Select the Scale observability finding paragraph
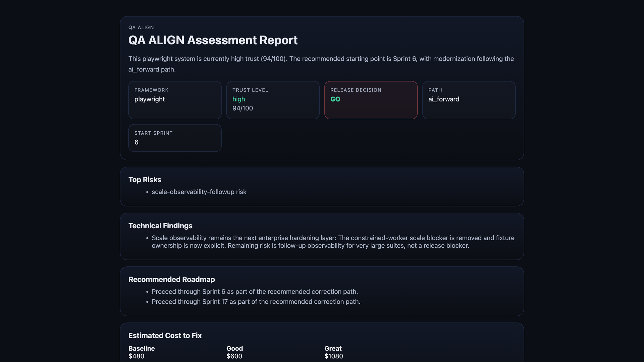The image size is (644, 362). coord(333,242)
